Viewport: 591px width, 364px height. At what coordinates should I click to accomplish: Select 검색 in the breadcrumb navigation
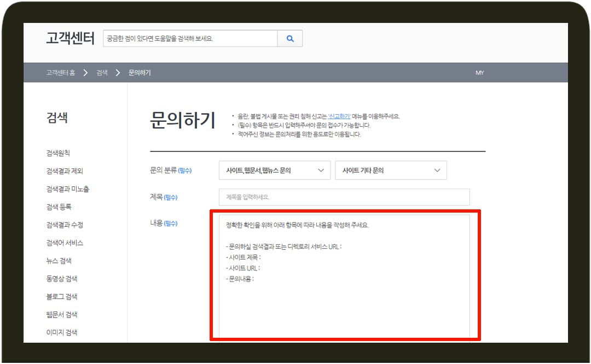tap(102, 72)
